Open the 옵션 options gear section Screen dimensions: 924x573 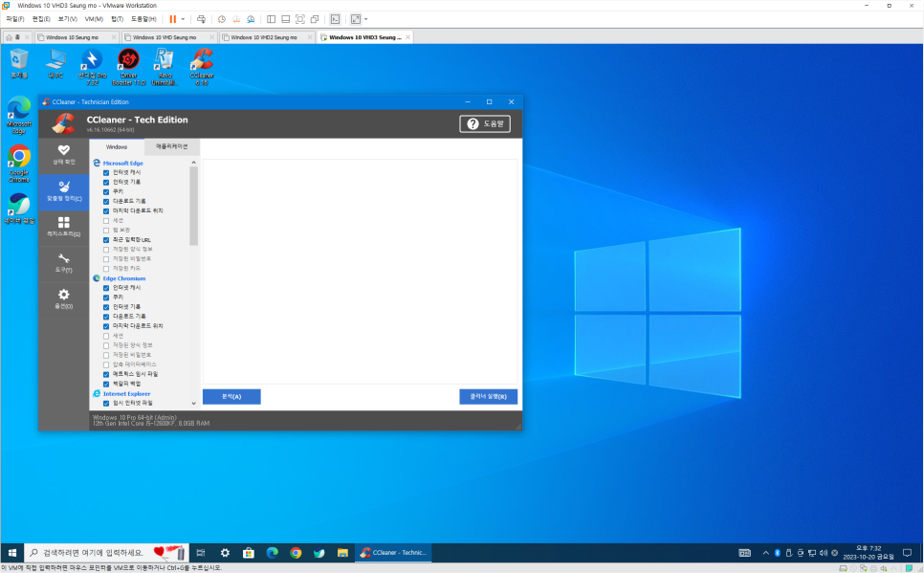tap(64, 298)
